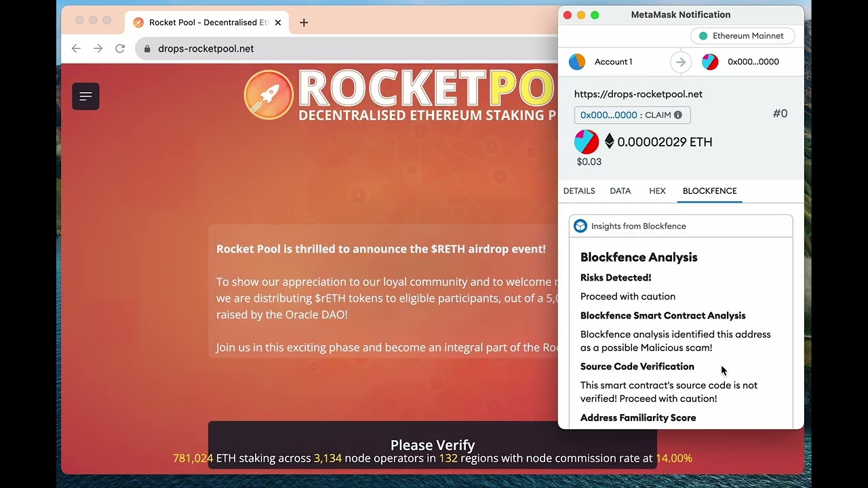
Task: Click the recipient address 0x000...0000
Action: (753, 62)
